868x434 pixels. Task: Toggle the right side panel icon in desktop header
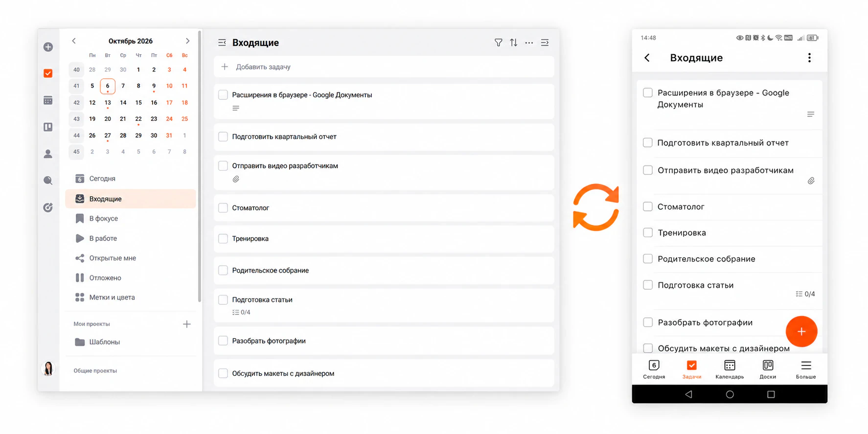545,43
